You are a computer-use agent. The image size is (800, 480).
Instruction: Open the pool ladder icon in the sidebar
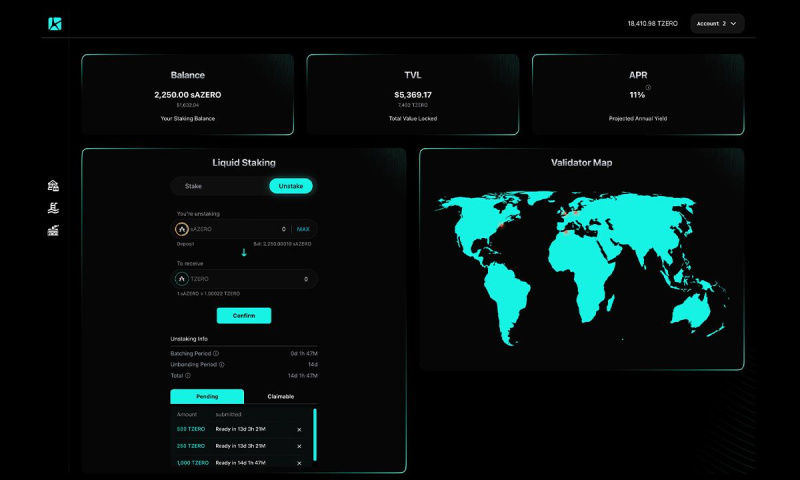click(53, 208)
